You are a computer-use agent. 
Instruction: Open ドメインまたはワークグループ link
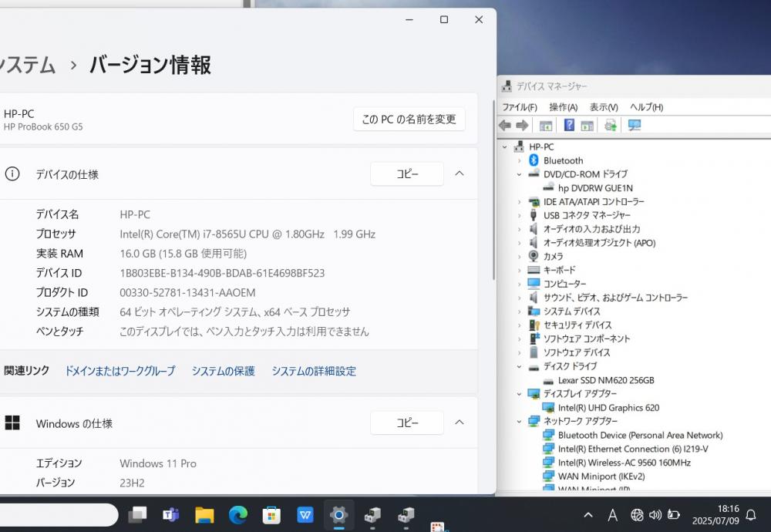pos(120,371)
